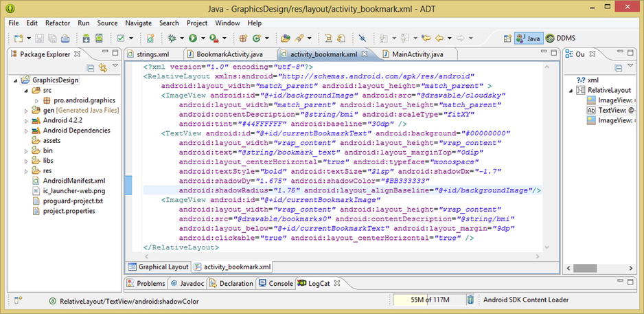This screenshot has height=314, width=644.
Task: Click the Search flashlight toolbar icon
Action: (x=299, y=38)
